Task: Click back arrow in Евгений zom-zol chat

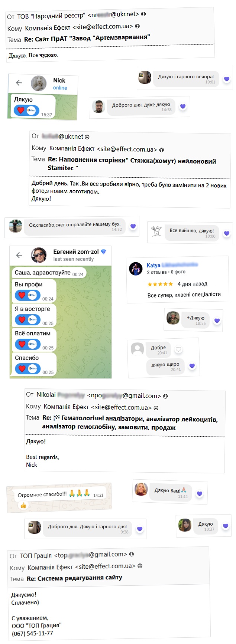Action: tap(19, 255)
